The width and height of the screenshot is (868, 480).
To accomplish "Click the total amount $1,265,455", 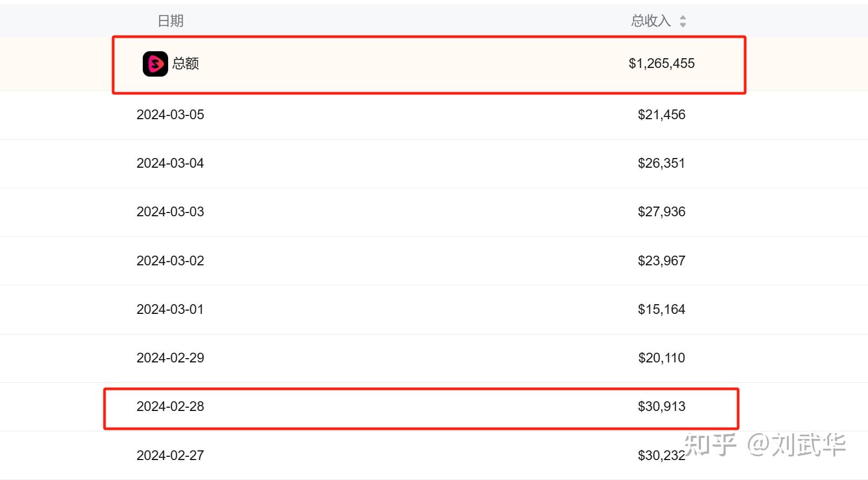I will click(x=661, y=64).
